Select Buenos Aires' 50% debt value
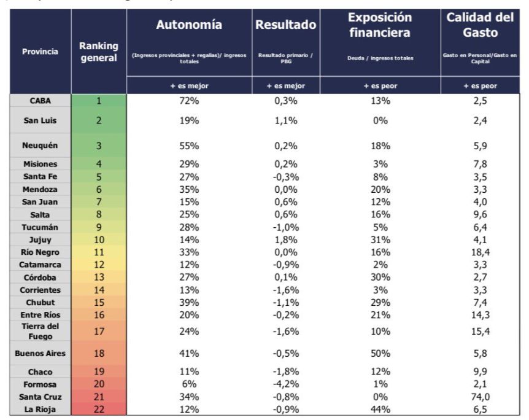 [380, 354]
